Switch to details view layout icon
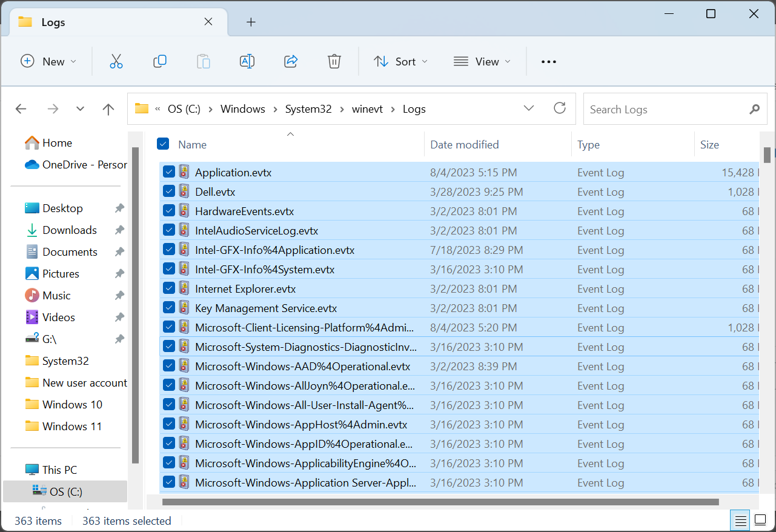This screenshot has height=532, width=776. [740, 520]
